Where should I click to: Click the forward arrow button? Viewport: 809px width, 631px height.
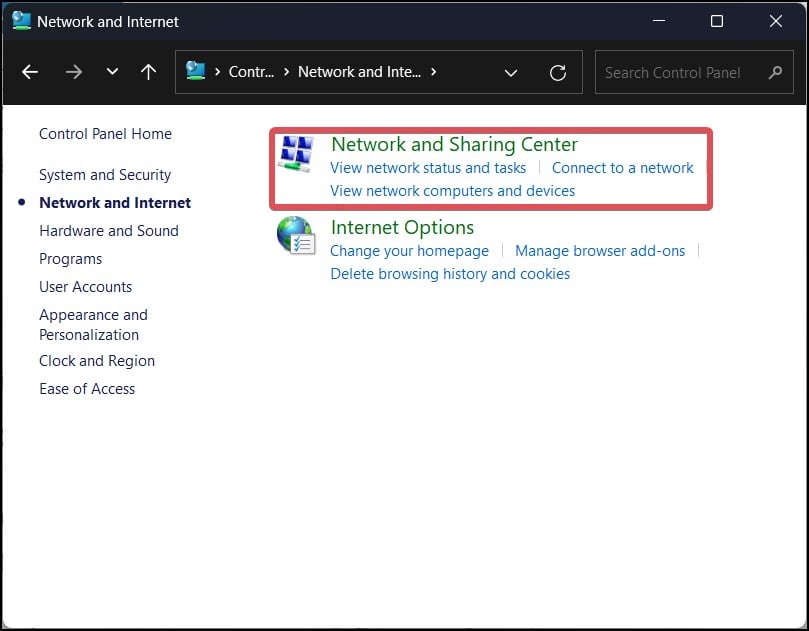point(73,72)
